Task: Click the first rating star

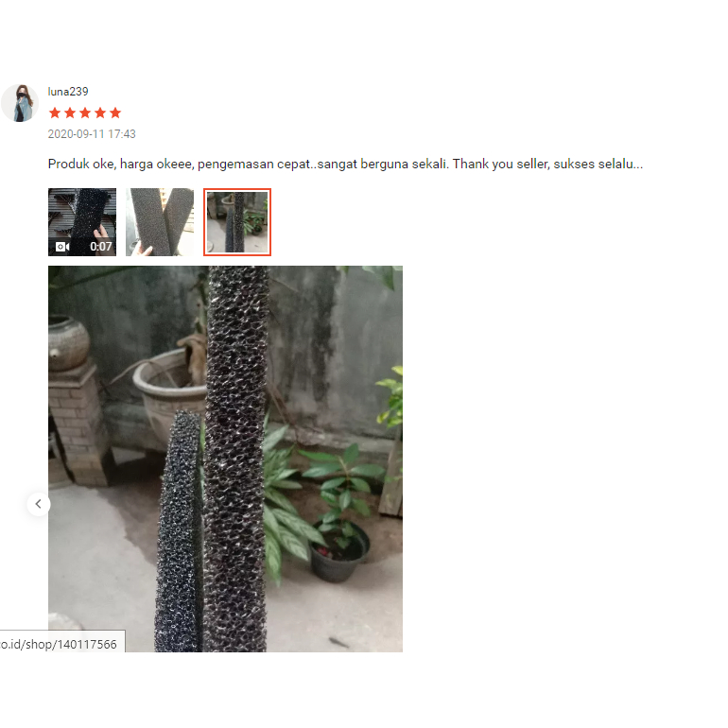Action: coord(55,113)
